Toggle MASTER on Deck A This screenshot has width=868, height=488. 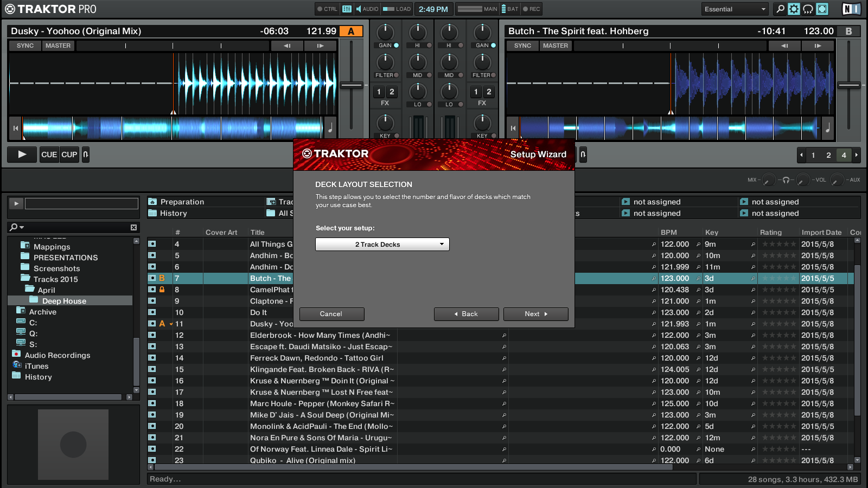tap(58, 46)
